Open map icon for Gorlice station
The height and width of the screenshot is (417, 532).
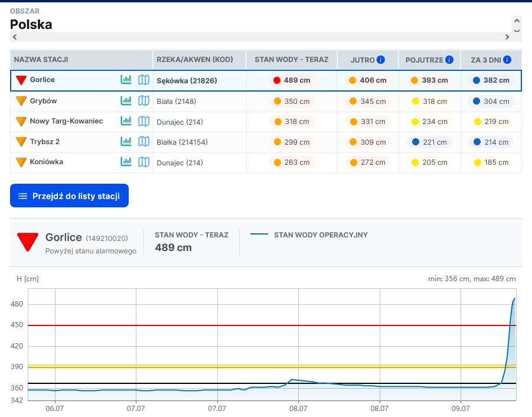tap(143, 80)
